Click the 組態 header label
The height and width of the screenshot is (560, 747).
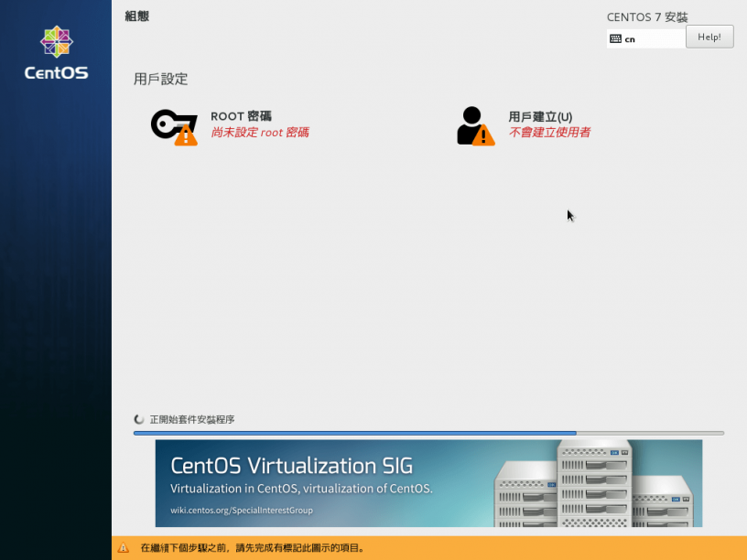point(136,16)
